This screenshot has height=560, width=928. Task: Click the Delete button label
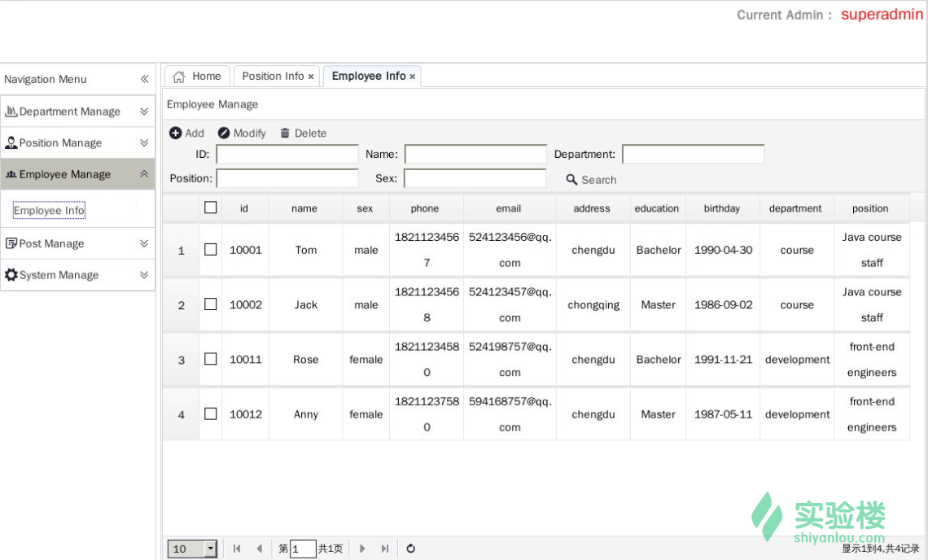pyautogui.click(x=311, y=133)
